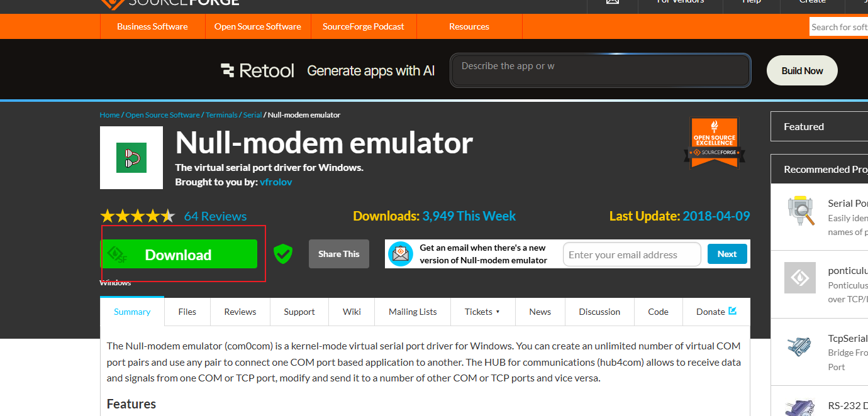This screenshot has width=868, height=416.
Task: Click the SourceForge logo in the header
Action: pos(170,3)
